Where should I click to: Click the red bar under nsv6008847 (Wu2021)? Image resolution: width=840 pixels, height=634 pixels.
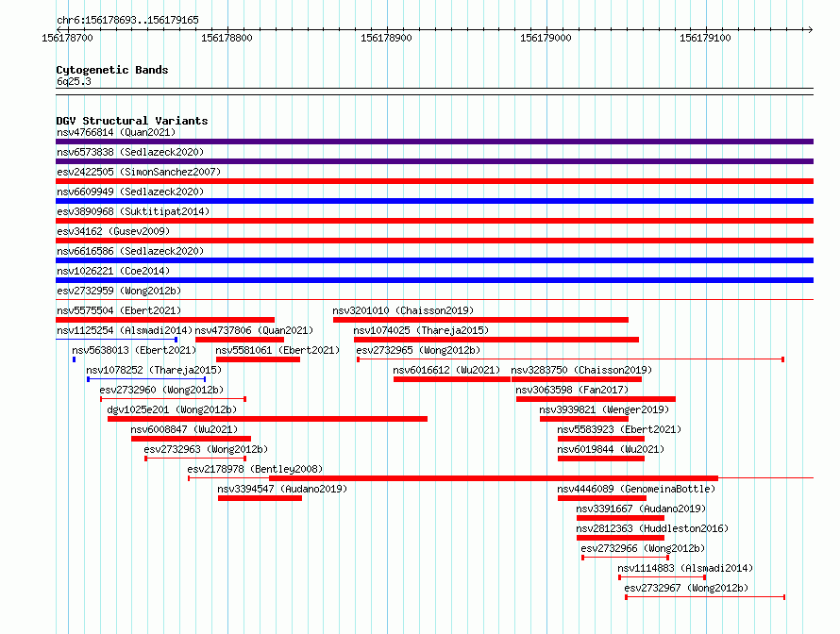(x=191, y=439)
